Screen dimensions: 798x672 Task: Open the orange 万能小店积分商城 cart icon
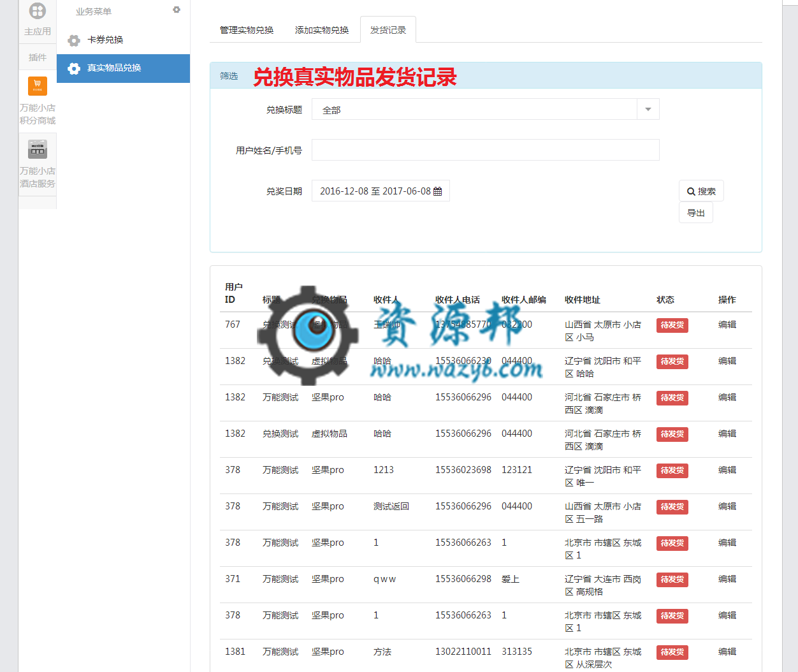[x=38, y=85]
